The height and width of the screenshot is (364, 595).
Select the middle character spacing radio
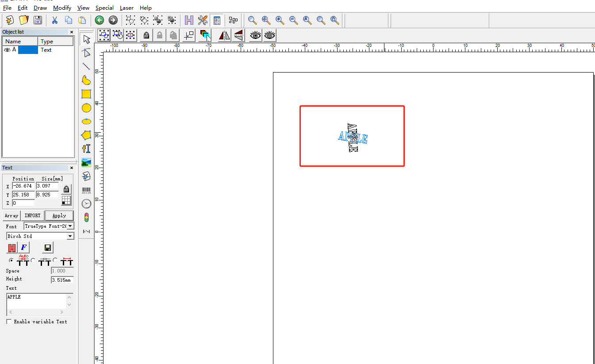click(x=33, y=260)
